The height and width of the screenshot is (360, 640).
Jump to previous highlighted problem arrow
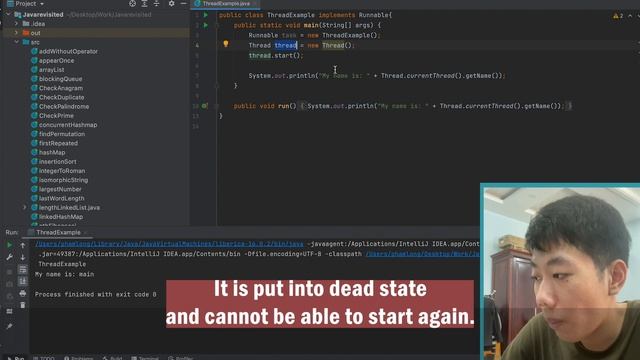[x=630, y=16]
